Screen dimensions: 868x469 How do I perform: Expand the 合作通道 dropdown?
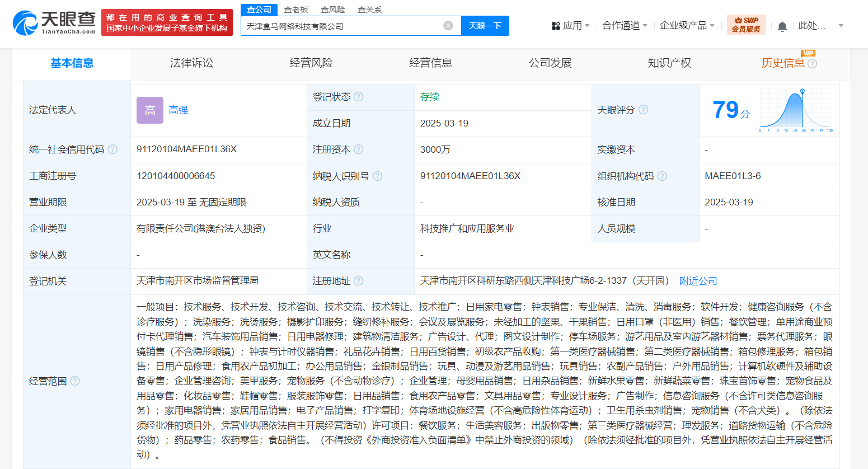tap(625, 26)
